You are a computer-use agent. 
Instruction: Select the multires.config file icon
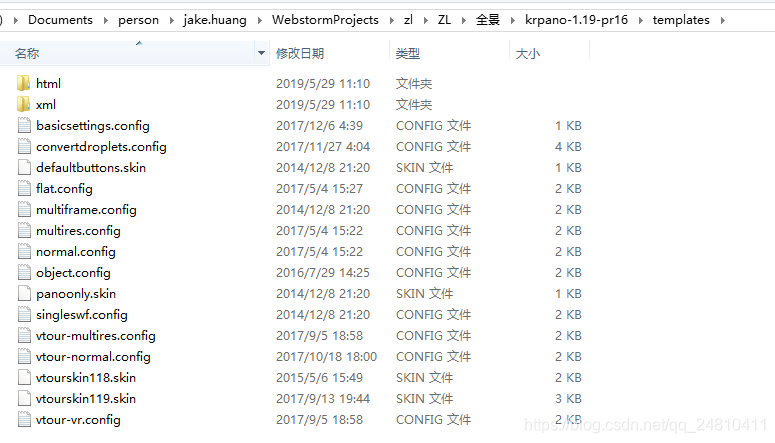coord(24,230)
